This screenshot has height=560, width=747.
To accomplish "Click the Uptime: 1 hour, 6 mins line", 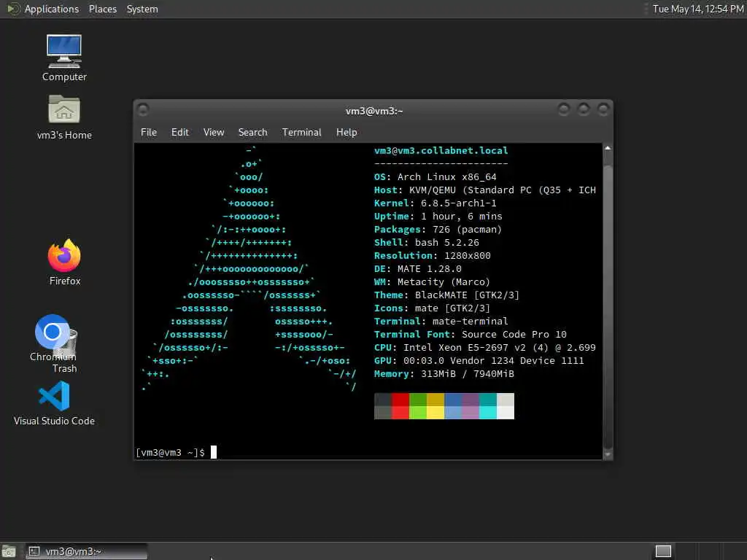I will point(438,216).
